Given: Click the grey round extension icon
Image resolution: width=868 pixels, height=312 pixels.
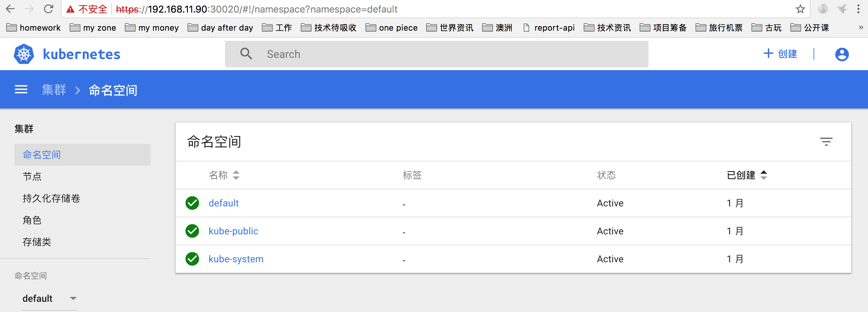Looking at the screenshot, I should coord(823,9).
